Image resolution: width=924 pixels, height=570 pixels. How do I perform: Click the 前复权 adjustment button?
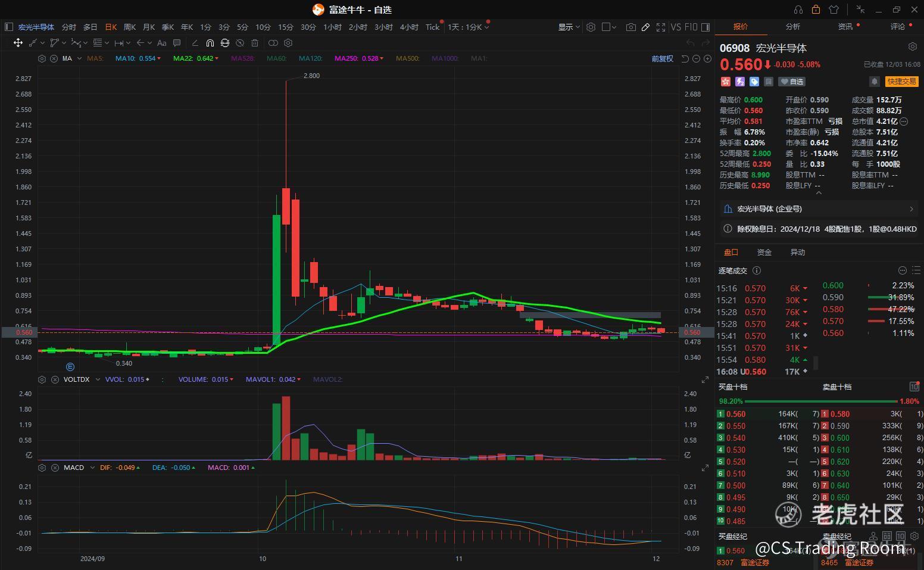(x=662, y=58)
